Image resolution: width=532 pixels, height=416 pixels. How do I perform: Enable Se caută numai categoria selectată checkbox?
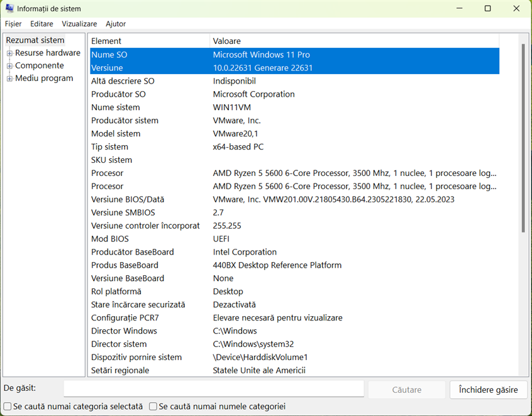click(8, 406)
